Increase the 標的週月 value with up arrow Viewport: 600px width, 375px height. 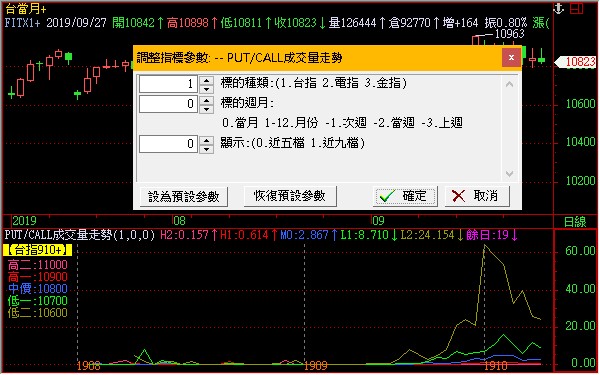coord(207,100)
